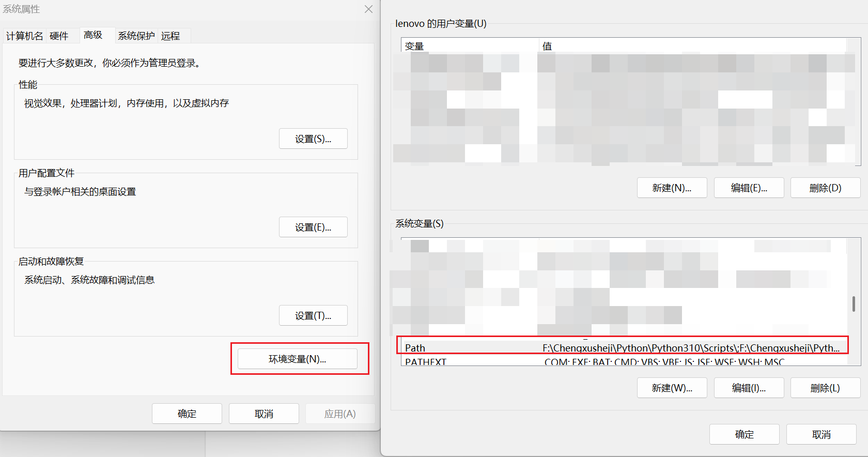
Task: Click 新建(N)... for user variables
Action: pyautogui.click(x=672, y=188)
